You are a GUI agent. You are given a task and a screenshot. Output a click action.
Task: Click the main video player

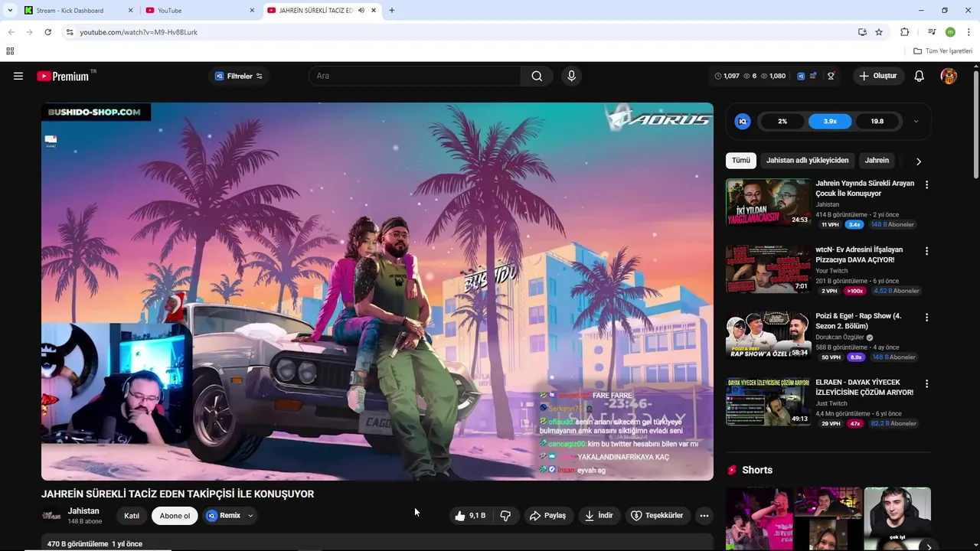coord(377,292)
